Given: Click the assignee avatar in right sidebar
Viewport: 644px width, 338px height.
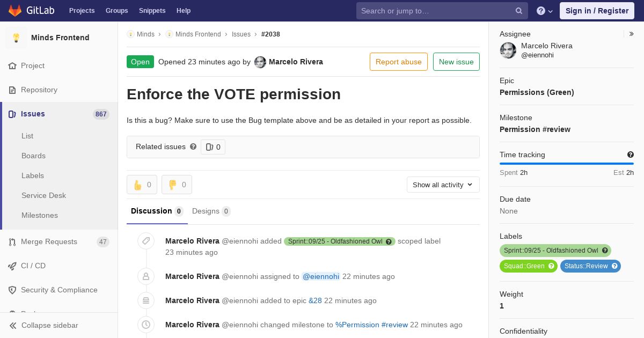Looking at the screenshot, I should point(508,50).
